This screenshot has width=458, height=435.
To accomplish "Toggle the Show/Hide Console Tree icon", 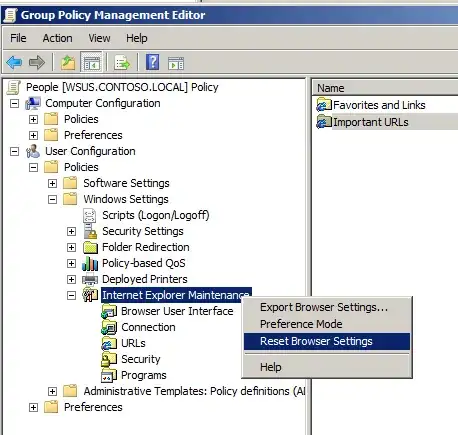I will (x=91, y=62).
